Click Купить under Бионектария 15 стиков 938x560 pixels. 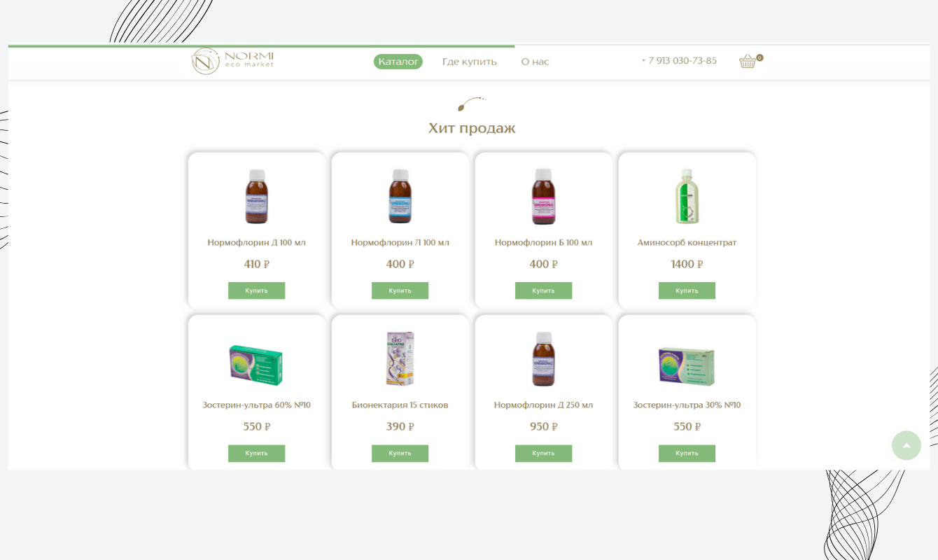coord(400,453)
